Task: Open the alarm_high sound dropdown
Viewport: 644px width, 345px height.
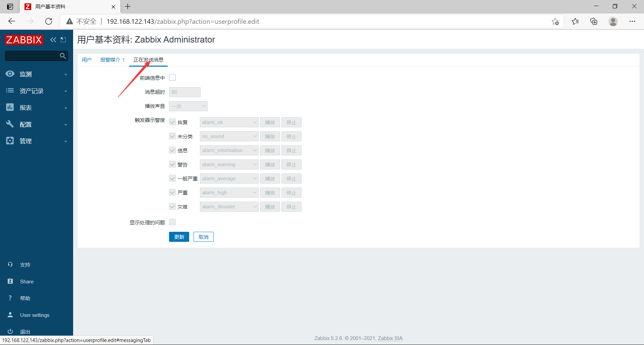Action: tap(229, 193)
